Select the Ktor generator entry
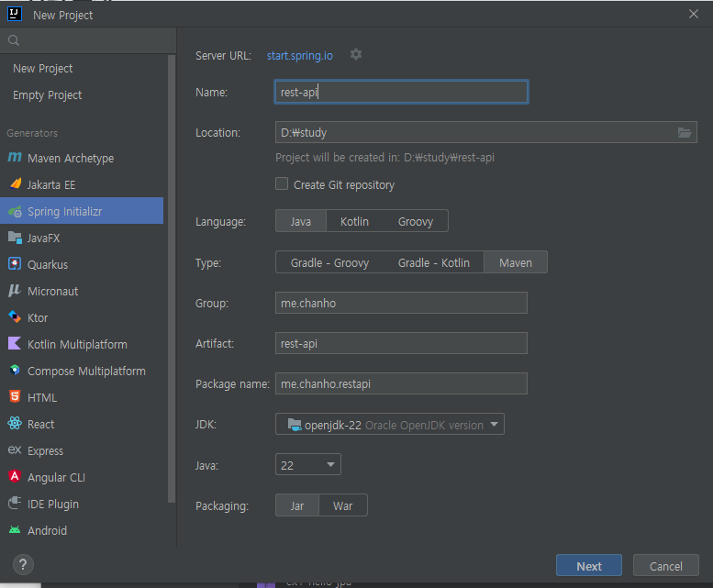Image resolution: width=713 pixels, height=588 pixels. coord(82,317)
